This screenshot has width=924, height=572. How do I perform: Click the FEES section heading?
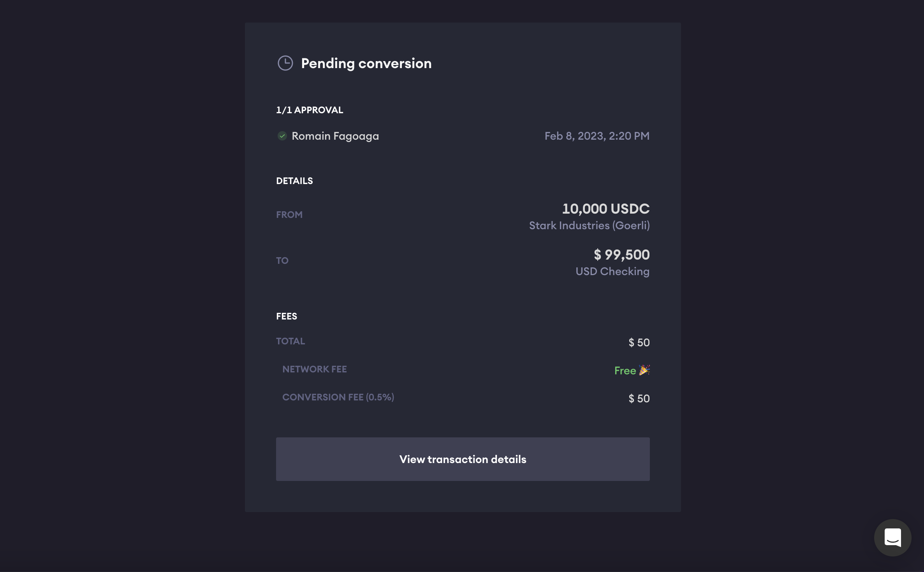click(x=287, y=316)
